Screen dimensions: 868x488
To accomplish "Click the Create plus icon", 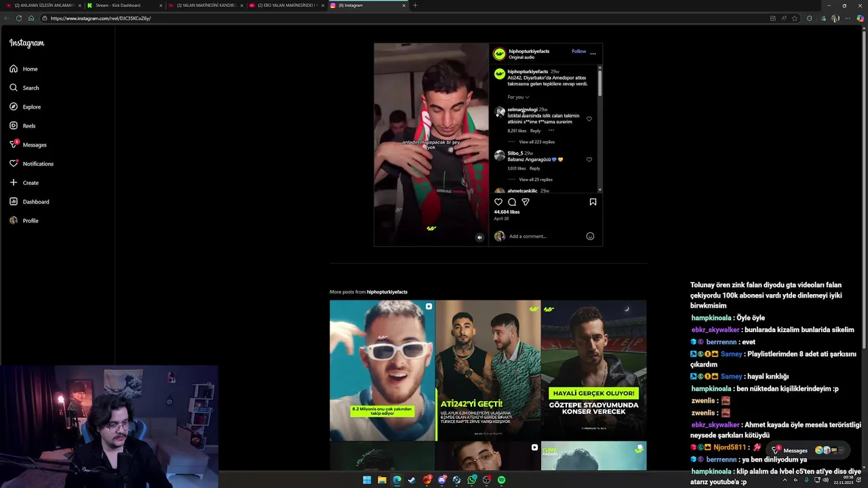I will tap(14, 182).
